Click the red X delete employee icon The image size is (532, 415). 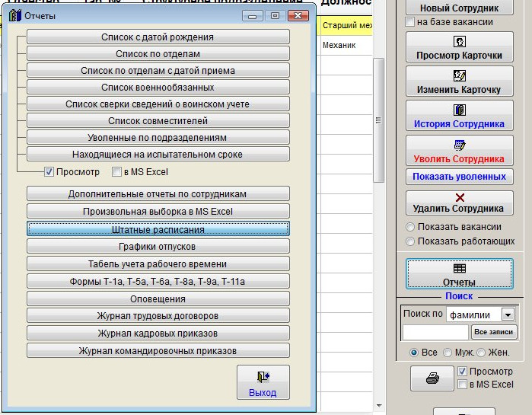click(x=460, y=197)
